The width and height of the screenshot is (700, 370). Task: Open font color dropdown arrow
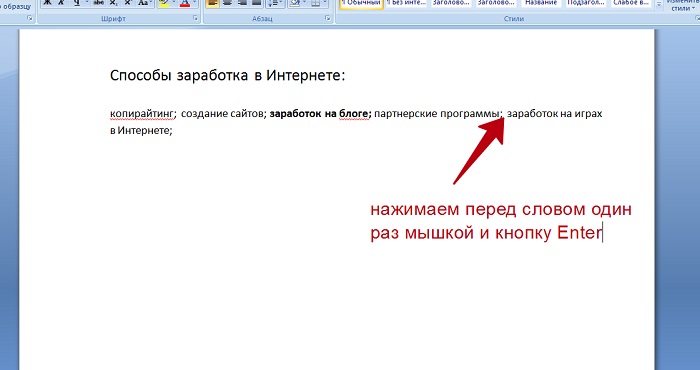[195, 3]
